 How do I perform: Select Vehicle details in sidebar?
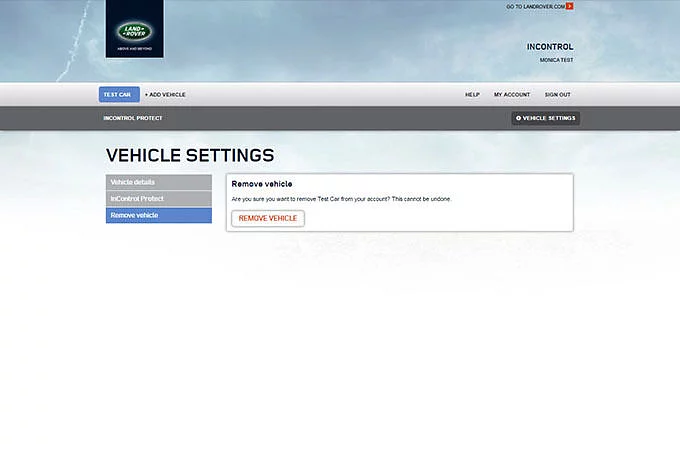(159, 182)
